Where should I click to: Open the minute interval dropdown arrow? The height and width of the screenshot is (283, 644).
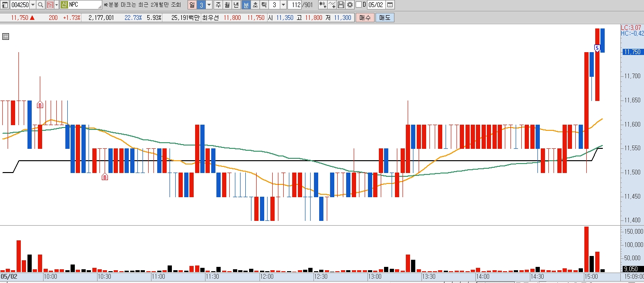283,5
